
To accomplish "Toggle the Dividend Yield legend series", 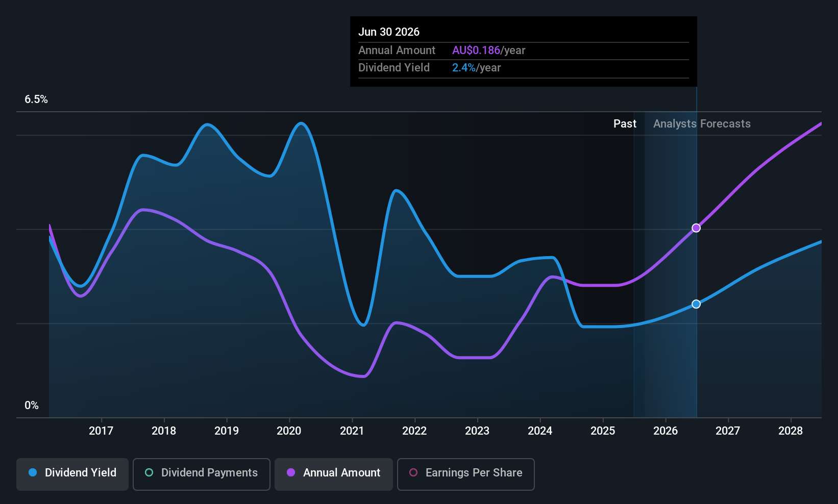I will click(x=72, y=474).
